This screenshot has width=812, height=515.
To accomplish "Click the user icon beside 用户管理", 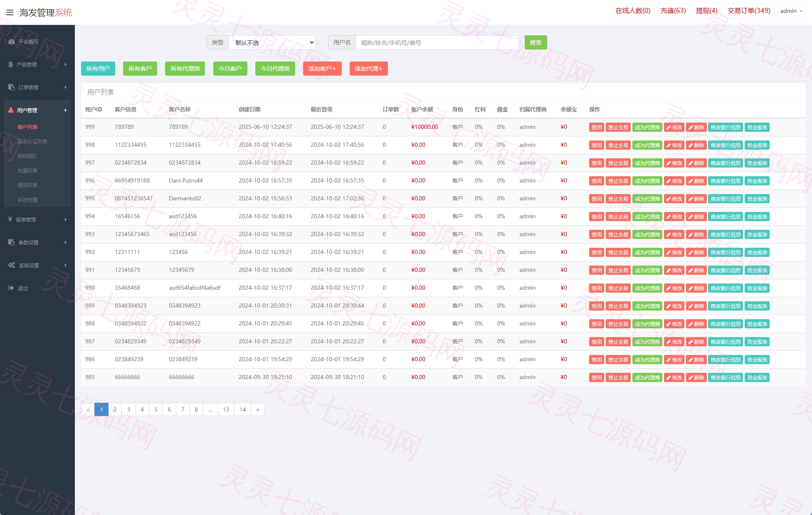I will click(x=11, y=110).
